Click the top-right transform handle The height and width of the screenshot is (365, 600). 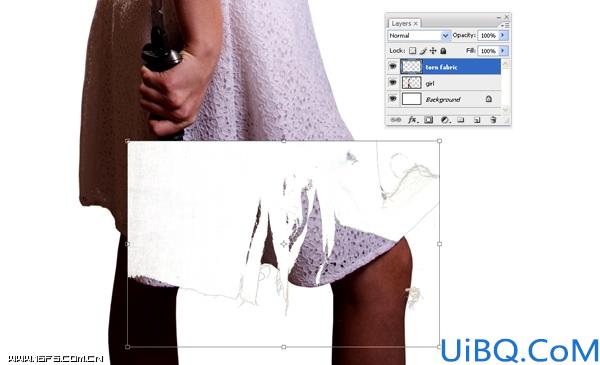(x=440, y=141)
